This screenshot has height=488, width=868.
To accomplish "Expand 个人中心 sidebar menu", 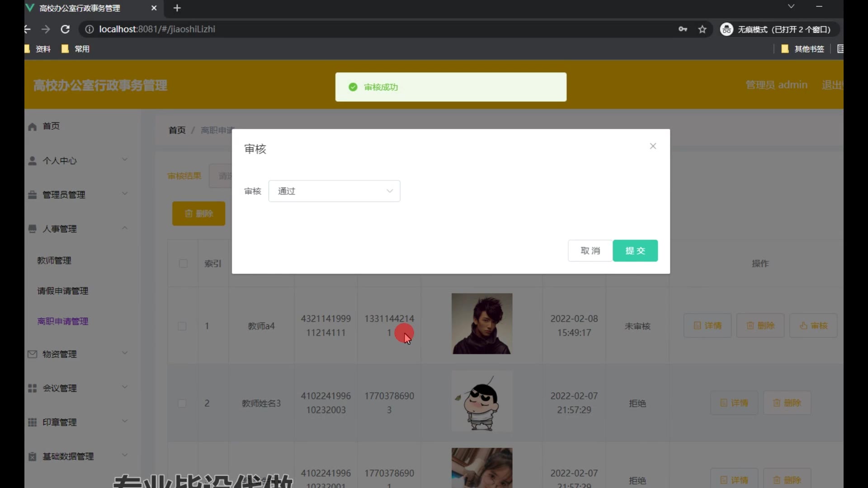I will pyautogui.click(x=82, y=161).
